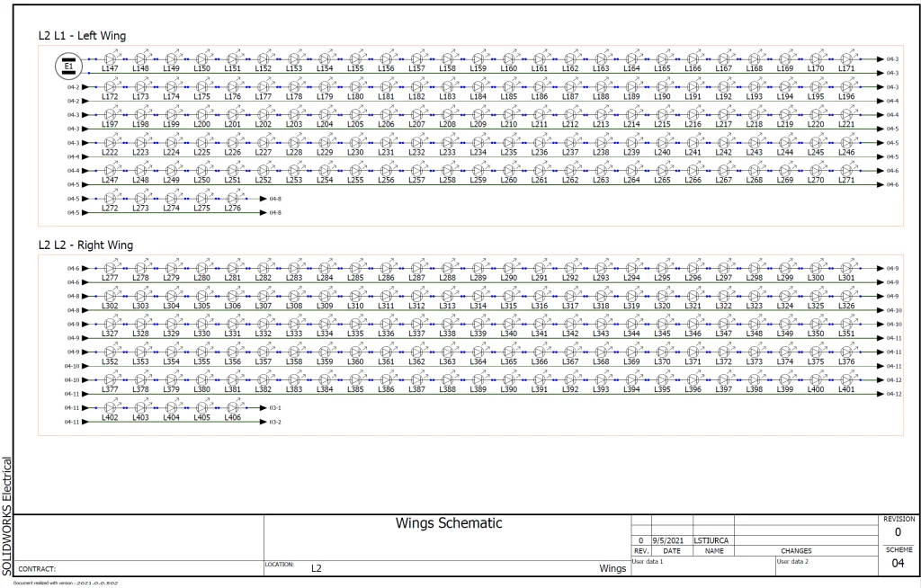Select LED symbol L406
Image resolution: width=921 pixels, height=588 pixels.
point(234,408)
